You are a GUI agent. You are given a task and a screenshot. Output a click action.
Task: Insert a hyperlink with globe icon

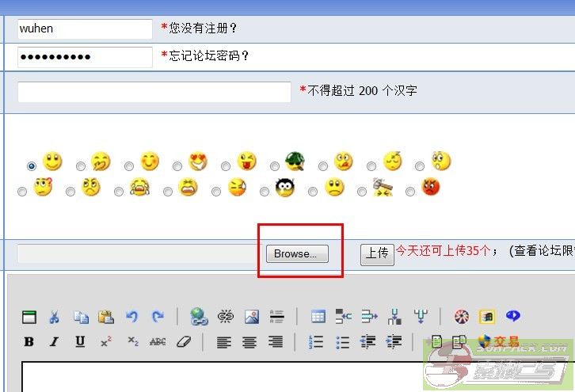[x=199, y=317]
